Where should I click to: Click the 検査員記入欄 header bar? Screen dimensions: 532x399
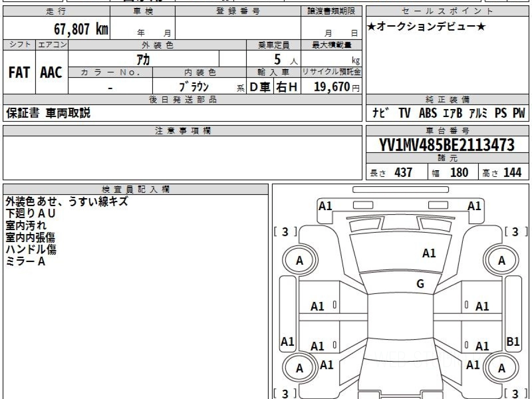(136, 189)
